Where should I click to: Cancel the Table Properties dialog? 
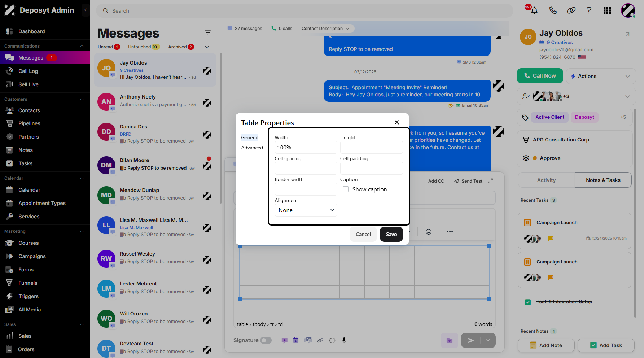point(363,234)
